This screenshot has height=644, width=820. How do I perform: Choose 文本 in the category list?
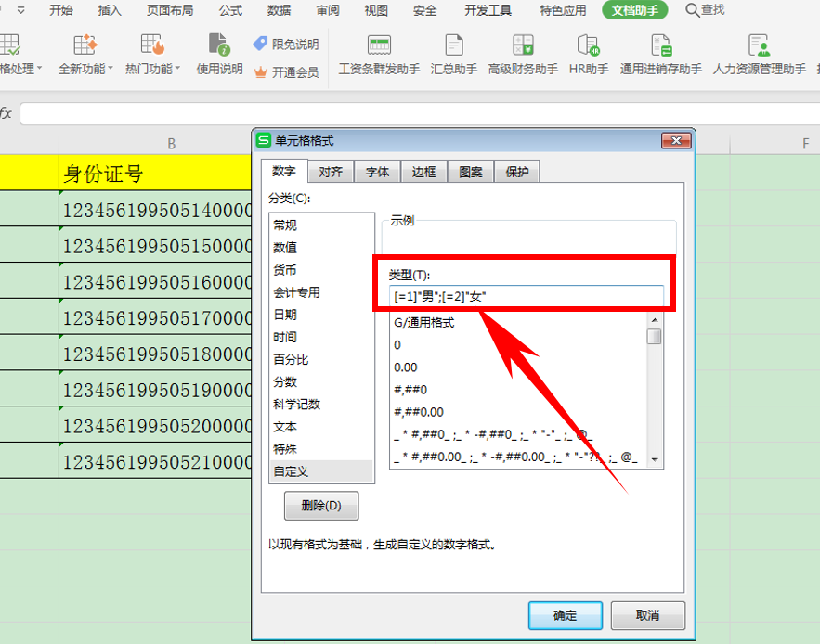(321, 427)
